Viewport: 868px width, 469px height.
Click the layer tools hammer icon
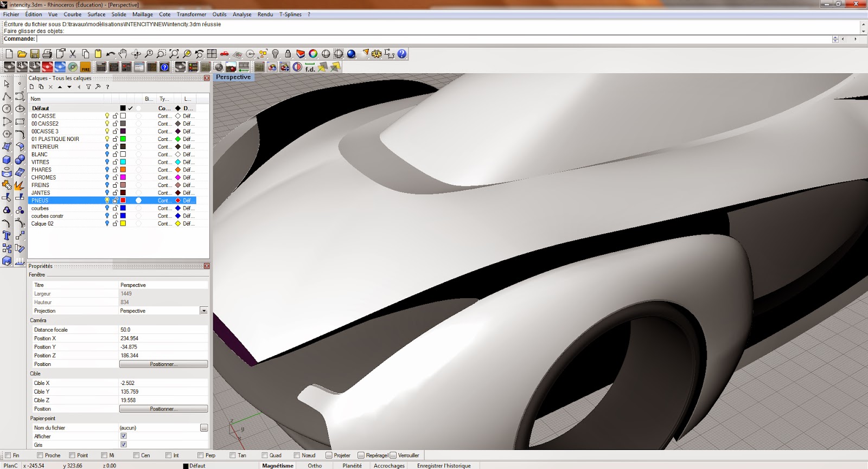pos(98,87)
